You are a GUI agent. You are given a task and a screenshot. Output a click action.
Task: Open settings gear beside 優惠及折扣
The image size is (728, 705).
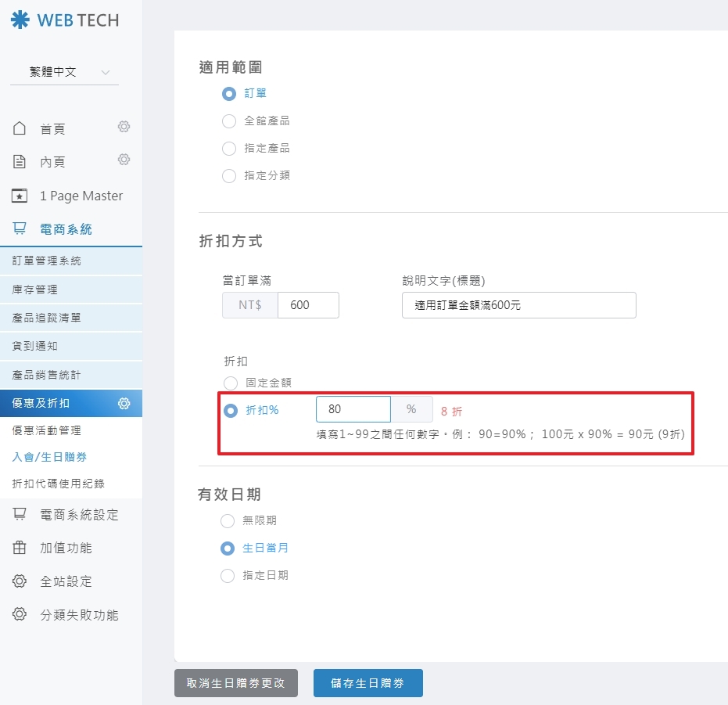pos(124,404)
